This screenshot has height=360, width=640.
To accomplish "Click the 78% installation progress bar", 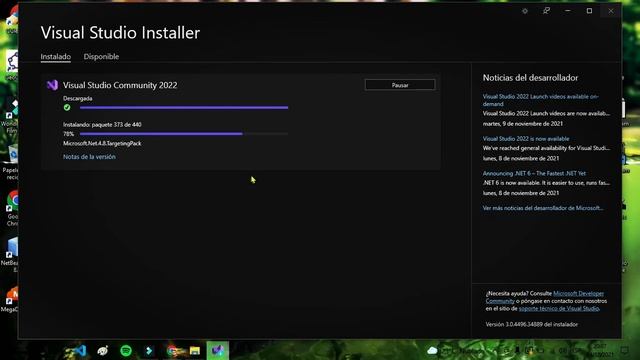I will (x=184, y=134).
